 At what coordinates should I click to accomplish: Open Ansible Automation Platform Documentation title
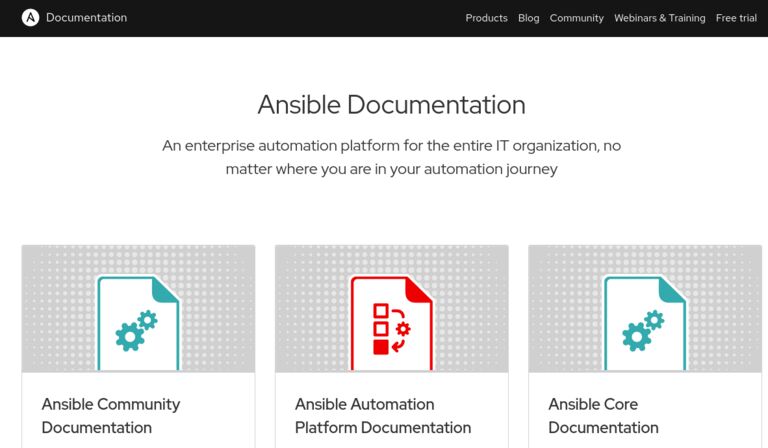coord(383,416)
